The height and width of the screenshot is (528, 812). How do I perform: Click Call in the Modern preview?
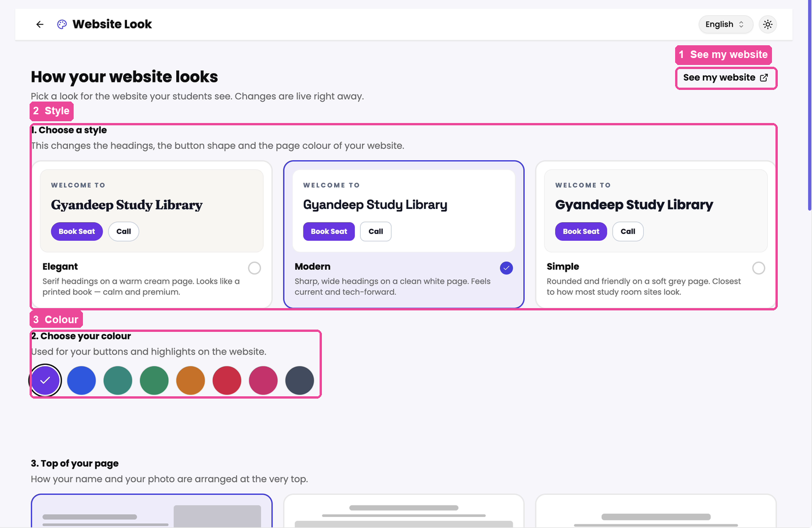(x=376, y=232)
